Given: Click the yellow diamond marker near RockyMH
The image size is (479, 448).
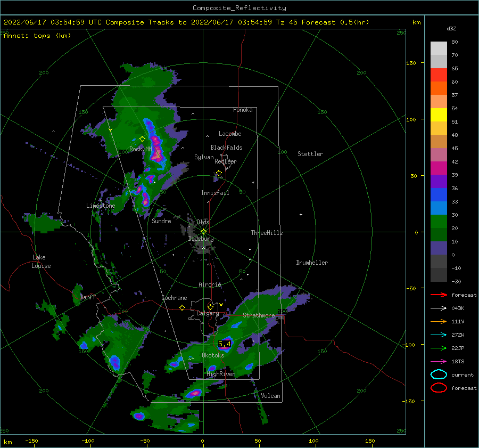Looking at the screenshot, I should 142,139.
